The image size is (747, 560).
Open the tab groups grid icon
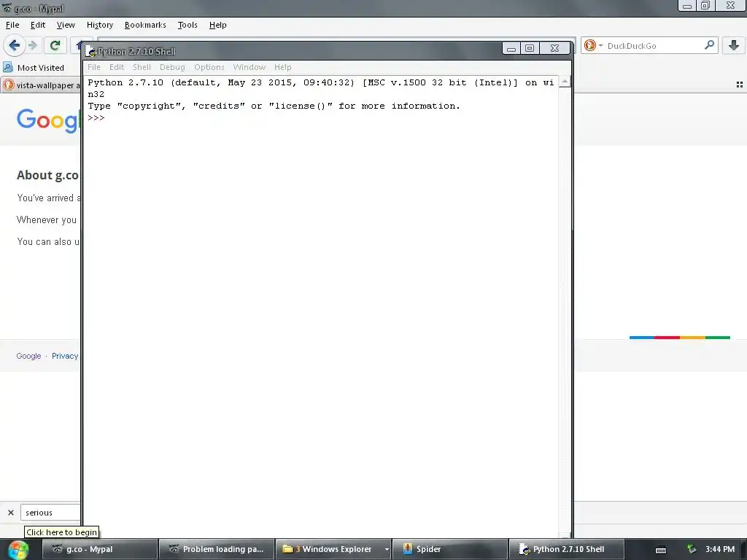(x=740, y=85)
